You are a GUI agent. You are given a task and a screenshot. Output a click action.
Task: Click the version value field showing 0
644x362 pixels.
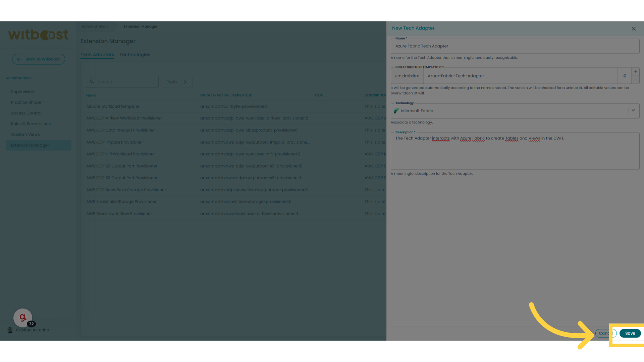[x=625, y=76]
